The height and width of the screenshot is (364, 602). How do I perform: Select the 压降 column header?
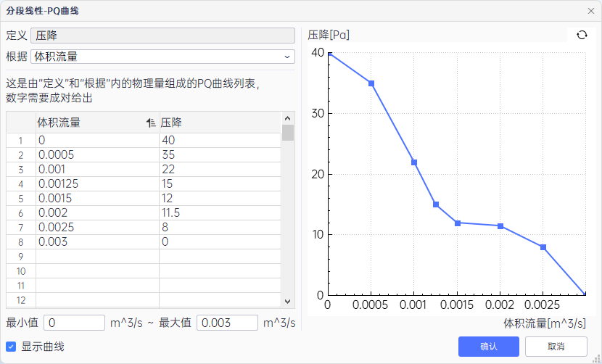[x=219, y=123]
